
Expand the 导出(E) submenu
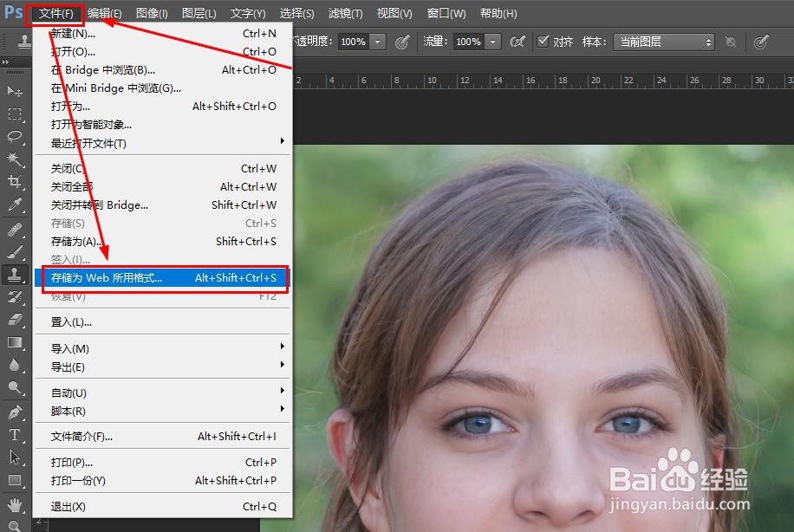(163, 367)
